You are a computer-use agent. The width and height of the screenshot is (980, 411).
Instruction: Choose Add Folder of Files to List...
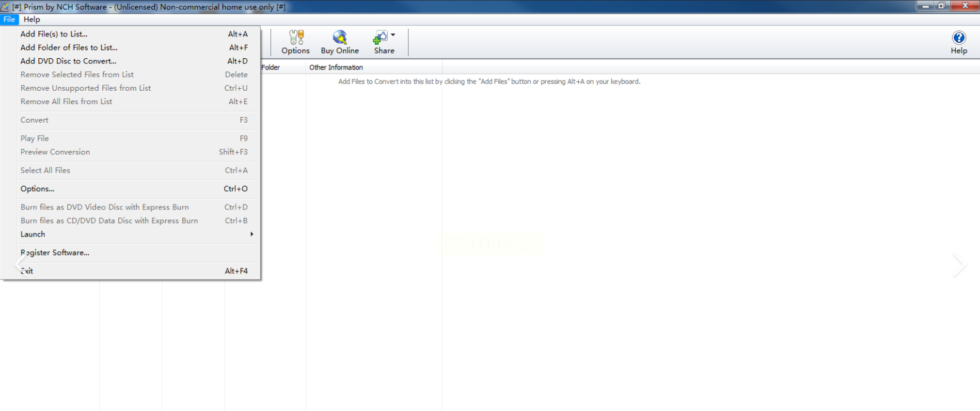pos(131,47)
